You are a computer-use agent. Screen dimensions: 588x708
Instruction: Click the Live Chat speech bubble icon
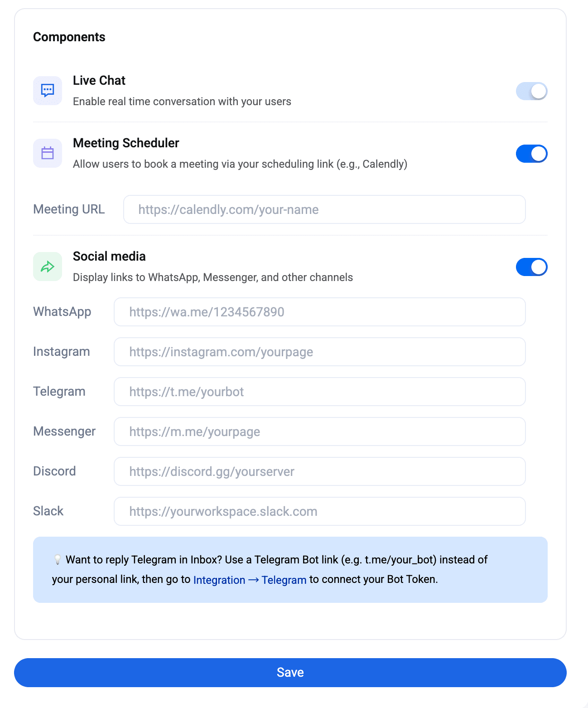(48, 91)
